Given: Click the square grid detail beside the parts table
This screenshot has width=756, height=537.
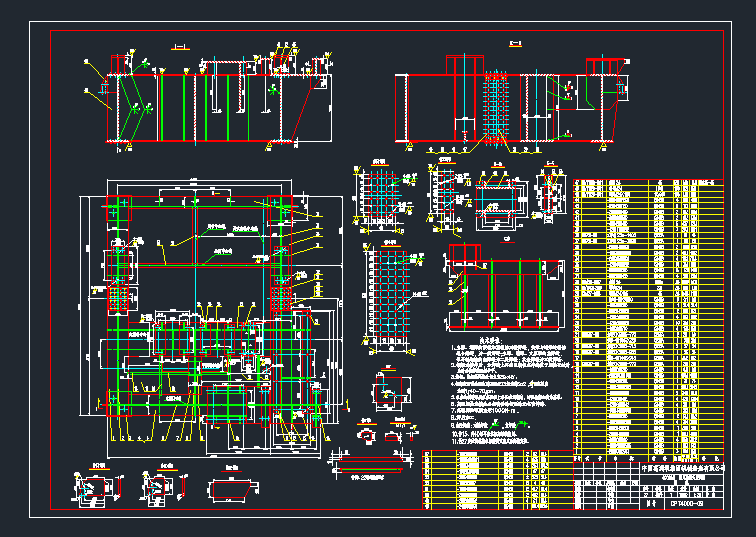Looking at the screenshot, I should [384, 198].
